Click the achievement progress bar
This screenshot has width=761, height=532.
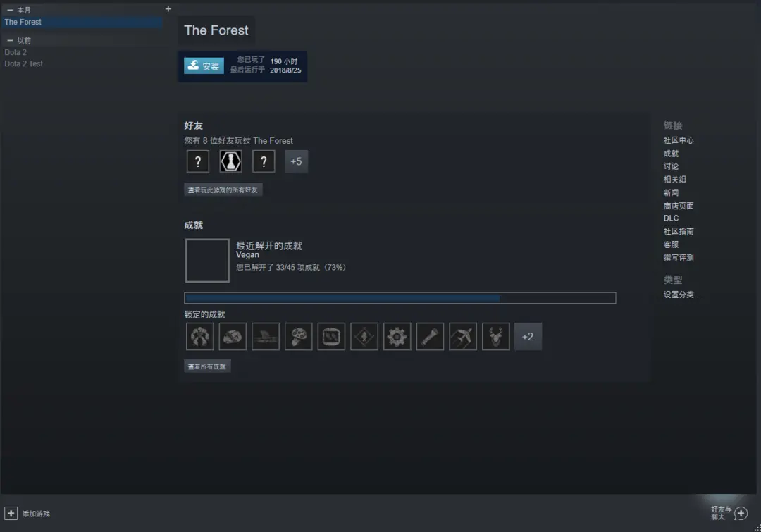coord(400,297)
